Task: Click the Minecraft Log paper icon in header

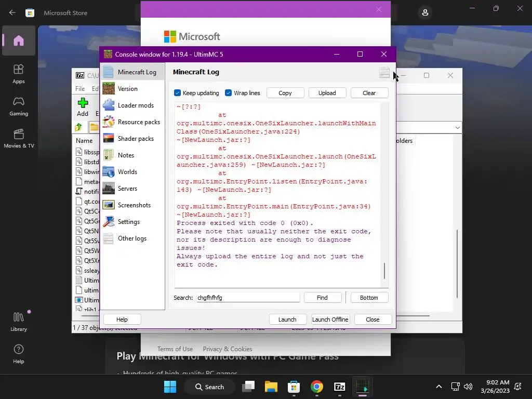Action: pyautogui.click(x=384, y=72)
